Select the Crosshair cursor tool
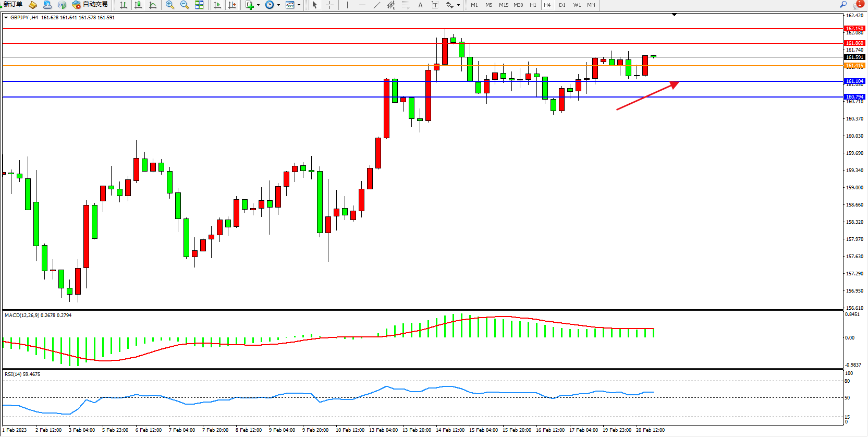This screenshot has width=868, height=437. coord(330,5)
